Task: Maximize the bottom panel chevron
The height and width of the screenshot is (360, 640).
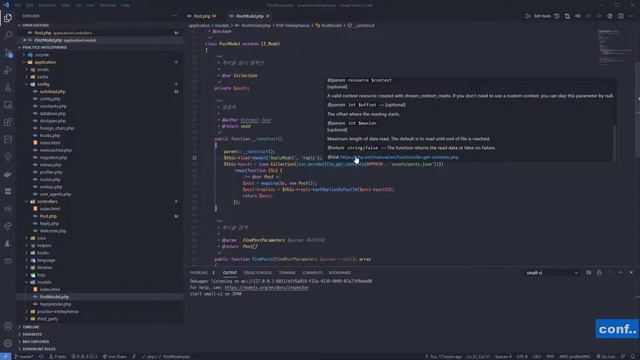Action: pyautogui.click(x=620, y=272)
